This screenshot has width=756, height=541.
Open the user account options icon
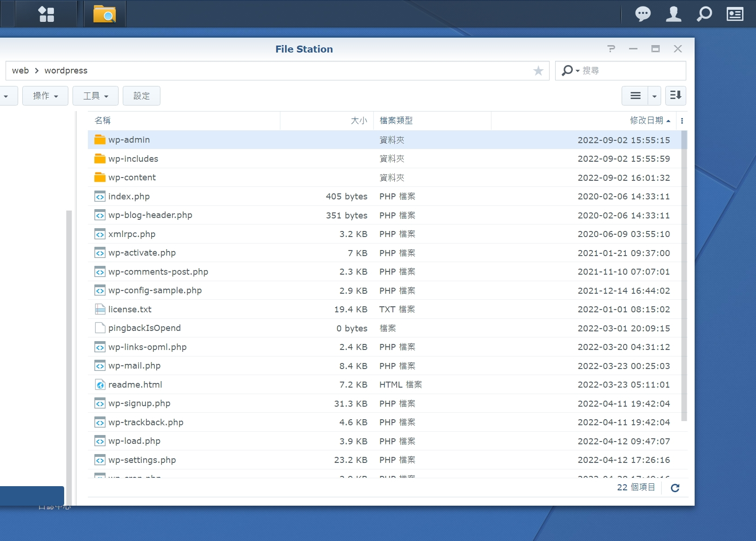[674, 14]
